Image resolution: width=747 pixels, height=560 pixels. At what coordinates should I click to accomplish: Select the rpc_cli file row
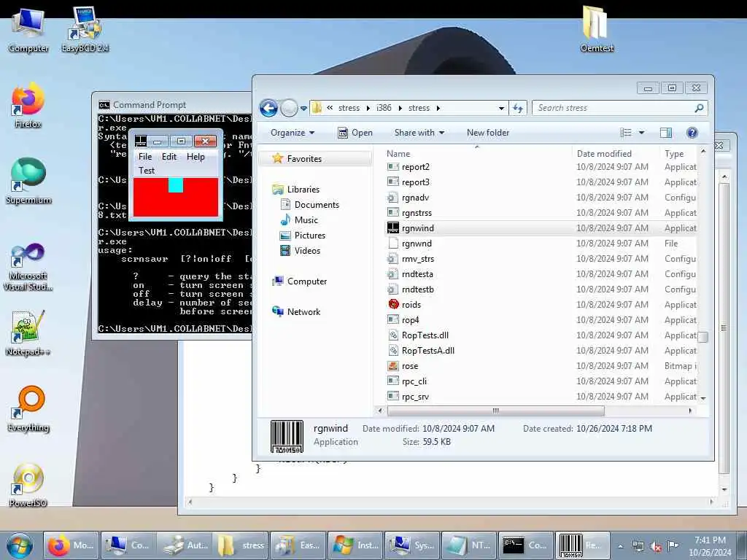click(541, 381)
